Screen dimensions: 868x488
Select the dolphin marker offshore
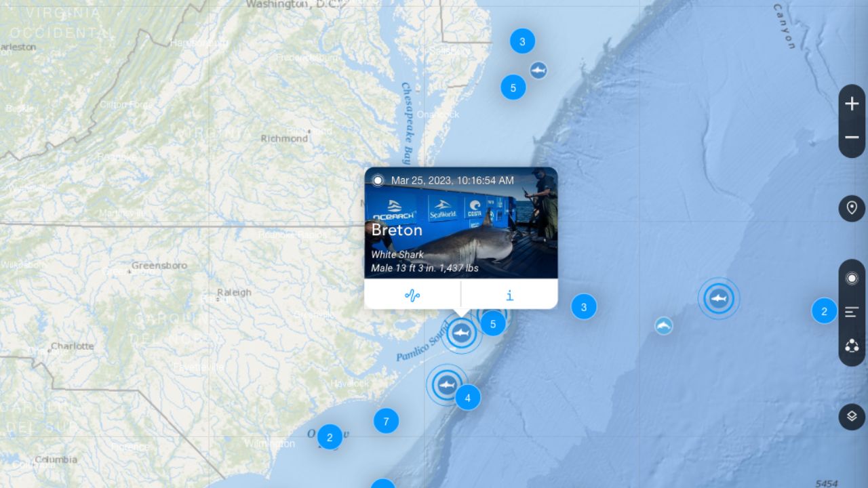coord(664,326)
